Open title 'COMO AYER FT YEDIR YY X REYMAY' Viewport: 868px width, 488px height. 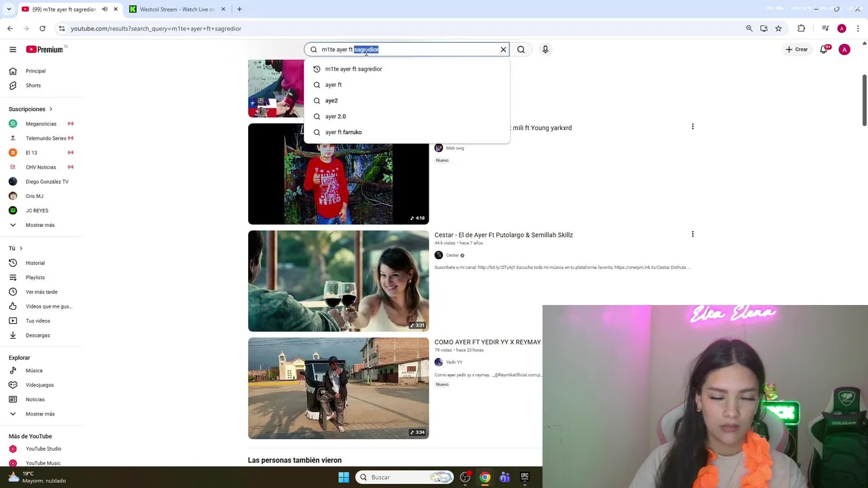(x=488, y=342)
